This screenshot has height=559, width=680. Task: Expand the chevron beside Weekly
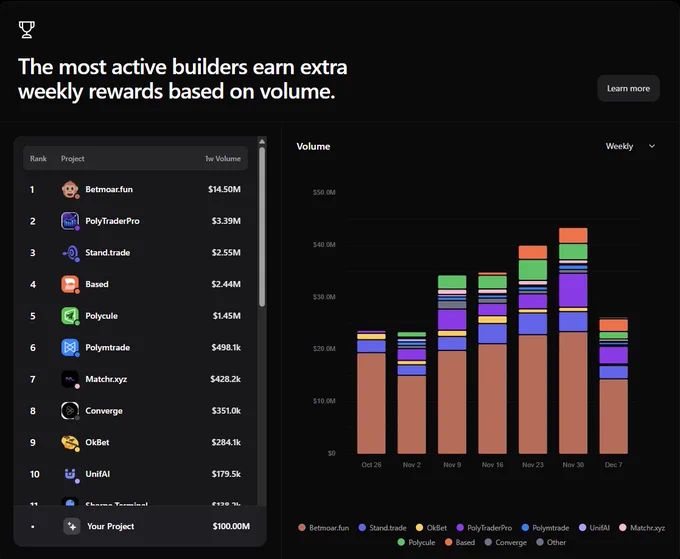pyautogui.click(x=652, y=147)
